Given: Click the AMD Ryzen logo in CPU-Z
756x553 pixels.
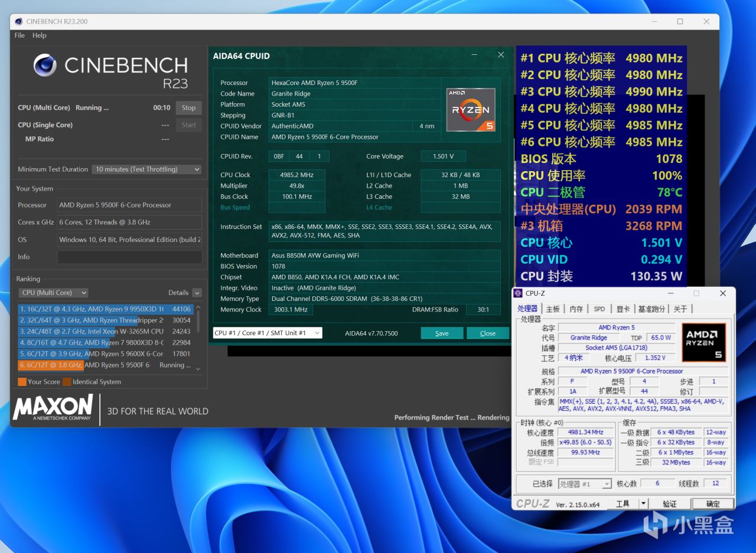Looking at the screenshot, I should (703, 342).
